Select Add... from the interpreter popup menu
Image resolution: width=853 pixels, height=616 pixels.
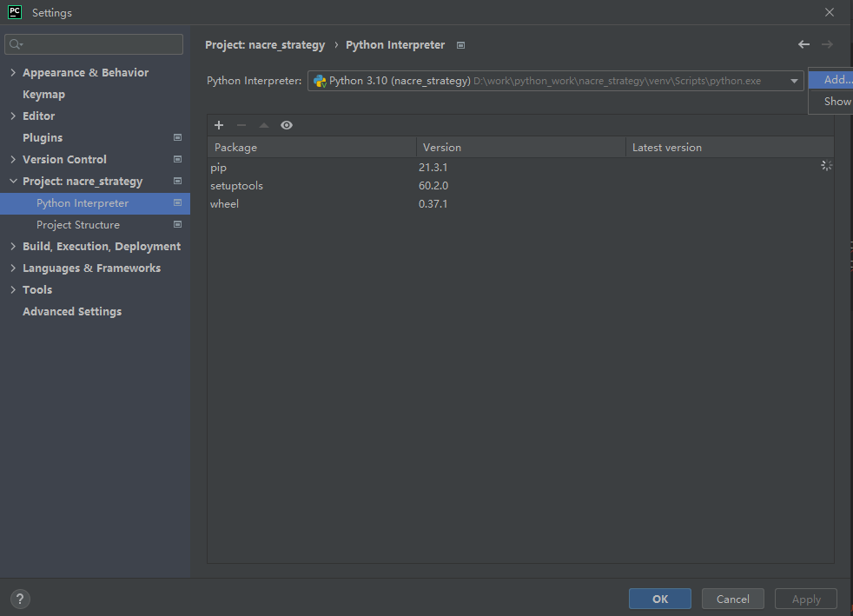click(x=831, y=79)
